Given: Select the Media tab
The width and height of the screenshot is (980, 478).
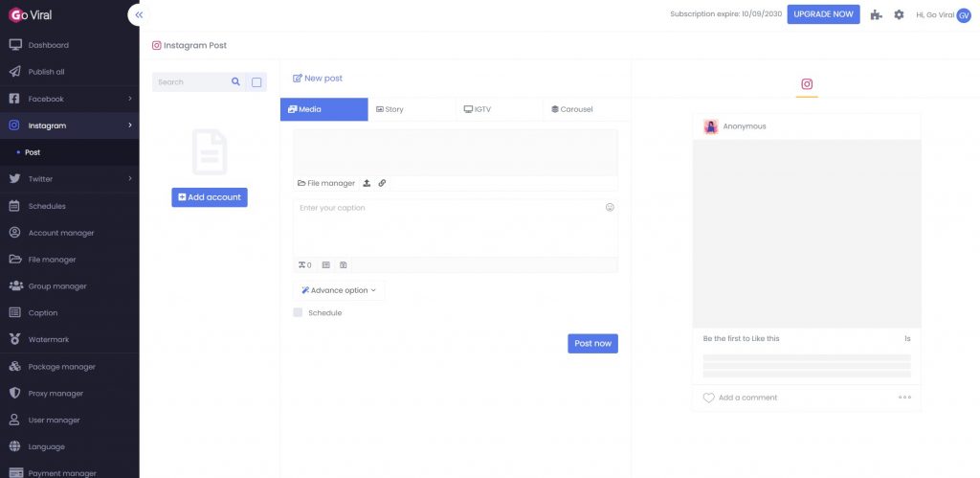Looking at the screenshot, I should (x=323, y=109).
